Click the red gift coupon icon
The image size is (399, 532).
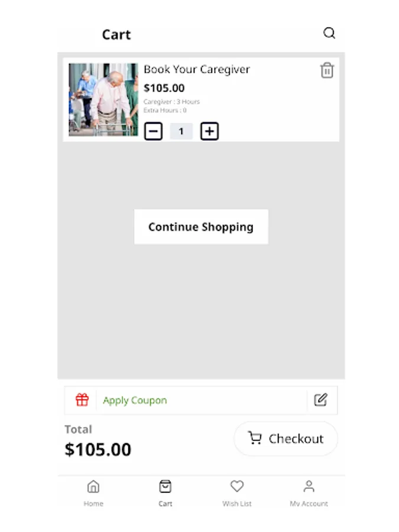click(x=82, y=400)
